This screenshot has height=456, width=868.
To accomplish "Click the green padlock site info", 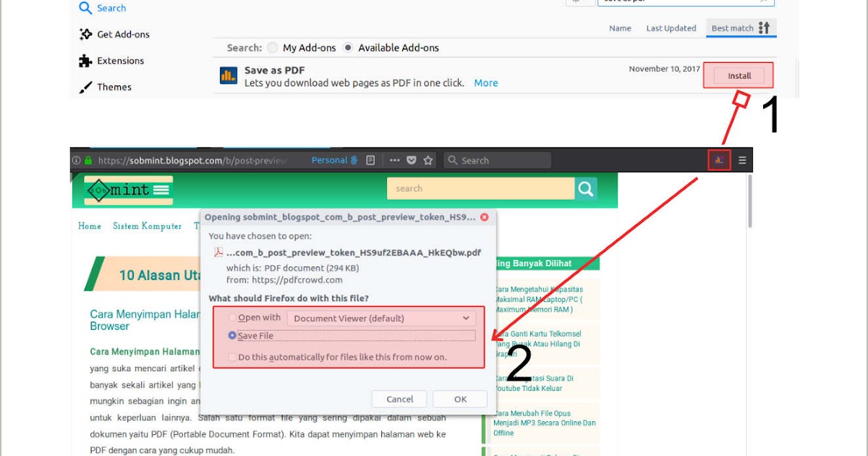I will coord(88,161).
